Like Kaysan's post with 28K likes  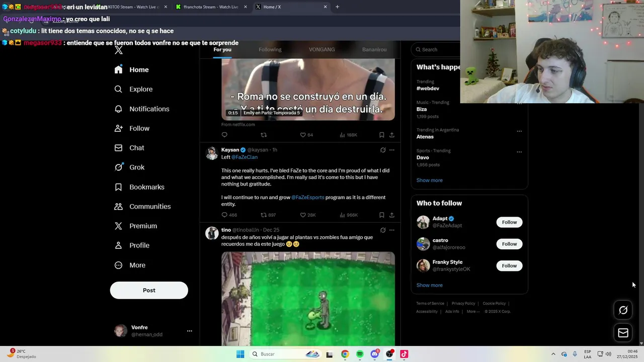pyautogui.click(x=303, y=215)
